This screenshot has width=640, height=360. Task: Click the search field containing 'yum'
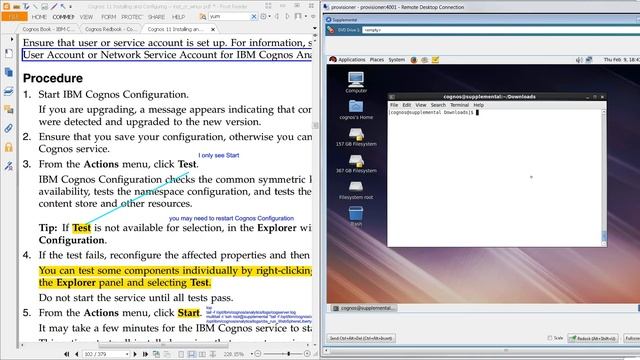click(x=229, y=16)
